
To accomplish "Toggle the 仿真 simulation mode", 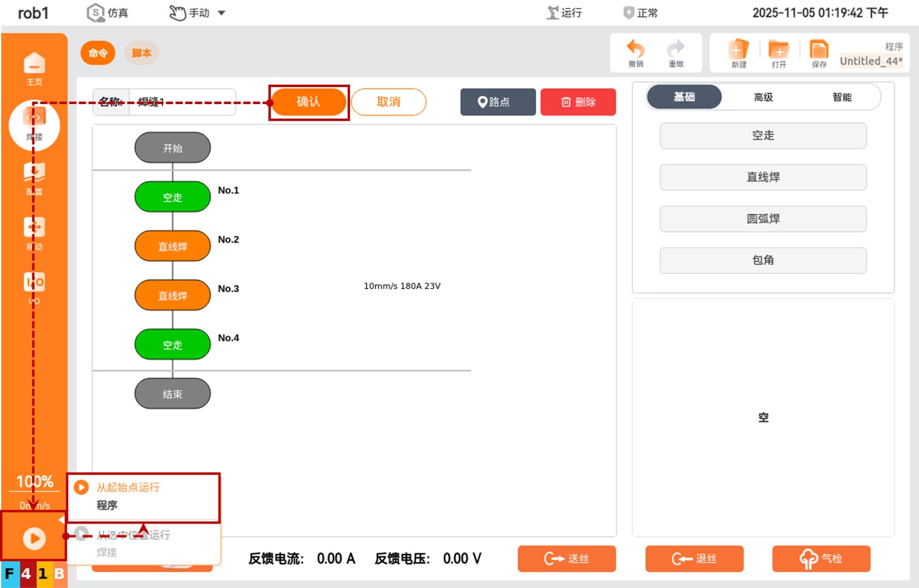I will (x=108, y=13).
